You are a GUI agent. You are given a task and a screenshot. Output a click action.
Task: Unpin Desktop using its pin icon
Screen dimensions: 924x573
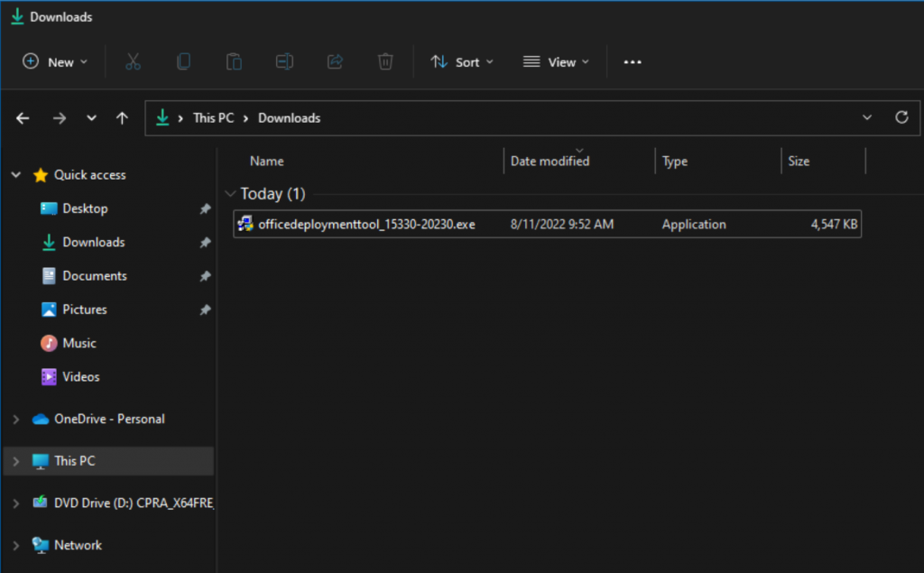click(205, 208)
